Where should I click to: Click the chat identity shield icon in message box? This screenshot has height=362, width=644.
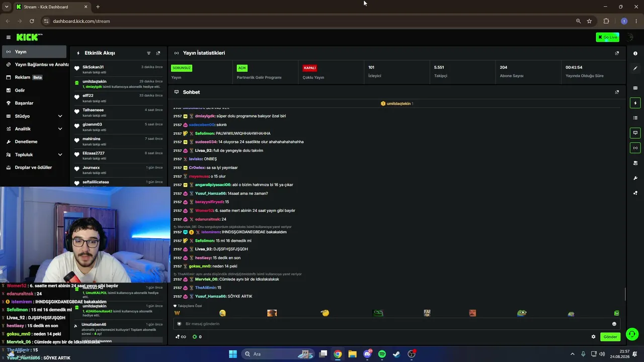click(179, 324)
